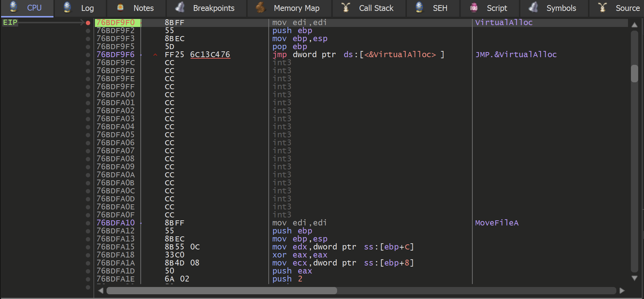Click the SEH tab icon
The width and height of the screenshot is (644, 299).
(419, 7)
